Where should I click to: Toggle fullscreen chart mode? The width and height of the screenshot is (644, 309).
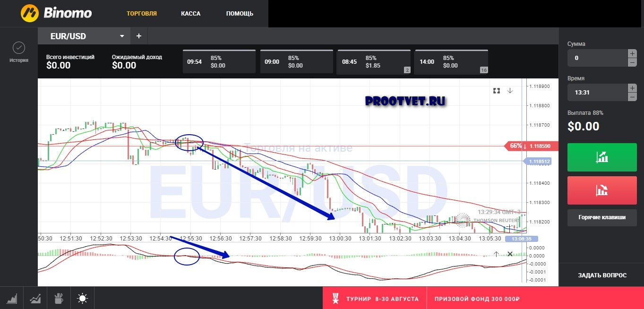tap(497, 90)
